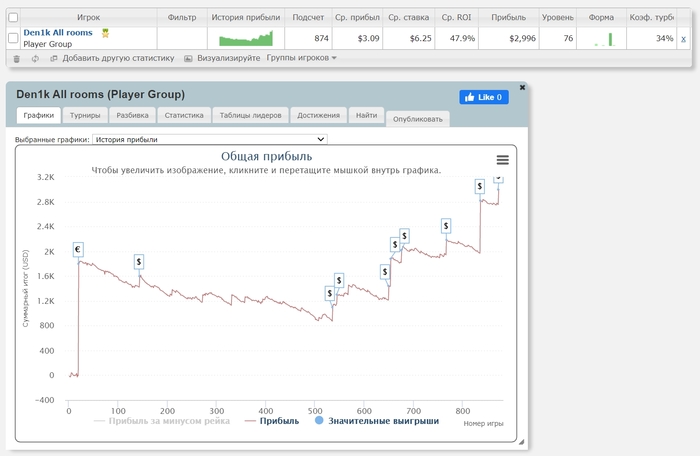Click the trash delete icon below table
Image resolution: width=700 pixels, height=456 pixels.
click(x=17, y=59)
